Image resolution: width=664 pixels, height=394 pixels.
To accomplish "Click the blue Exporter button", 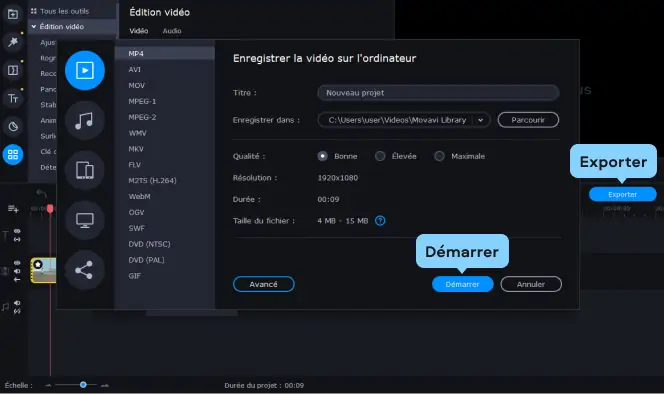I will click(622, 194).
